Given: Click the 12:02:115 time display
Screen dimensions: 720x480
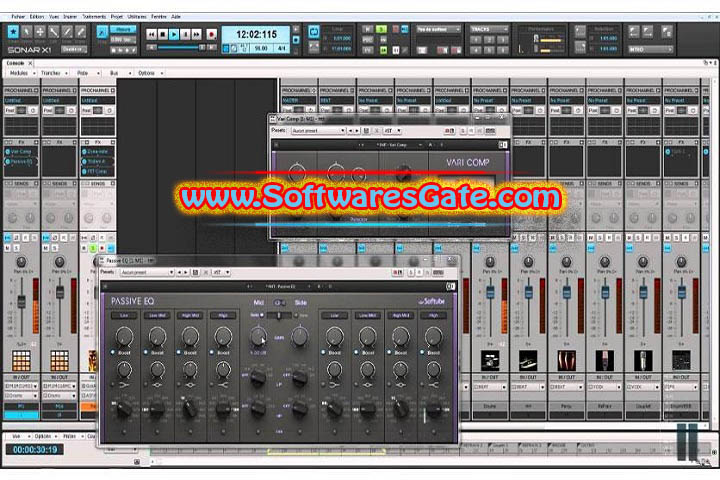Looking at the screenshot, I should point(256,34).
